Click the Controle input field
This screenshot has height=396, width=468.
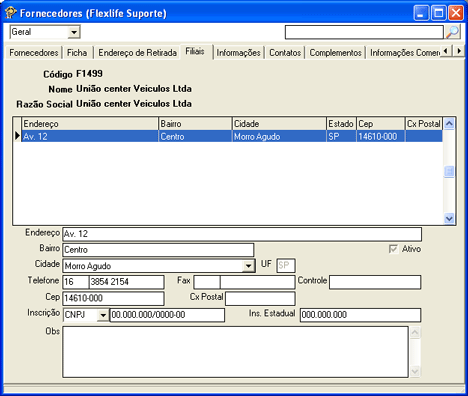[x=375, y=282]
